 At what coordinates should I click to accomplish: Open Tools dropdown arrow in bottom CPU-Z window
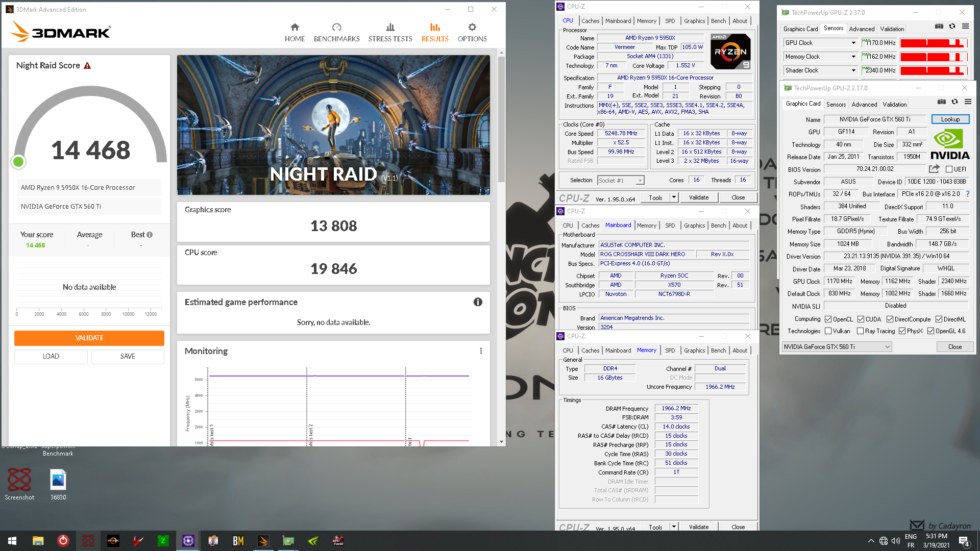[x=674, y=527]
